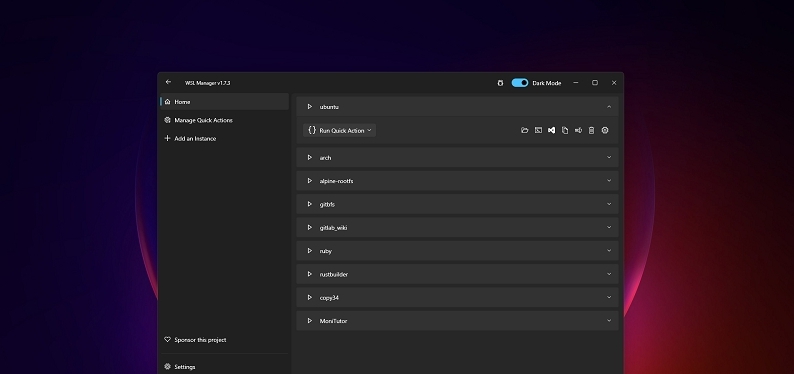Expand the alpine-rootfs instance chevron
The height and width of the screenshot is (374, 794).
click(609, 181)
